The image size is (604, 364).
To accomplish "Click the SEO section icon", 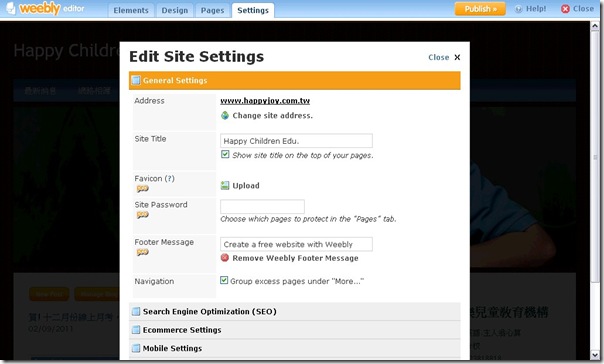I will pyautogui.click(x=136, y=311).
